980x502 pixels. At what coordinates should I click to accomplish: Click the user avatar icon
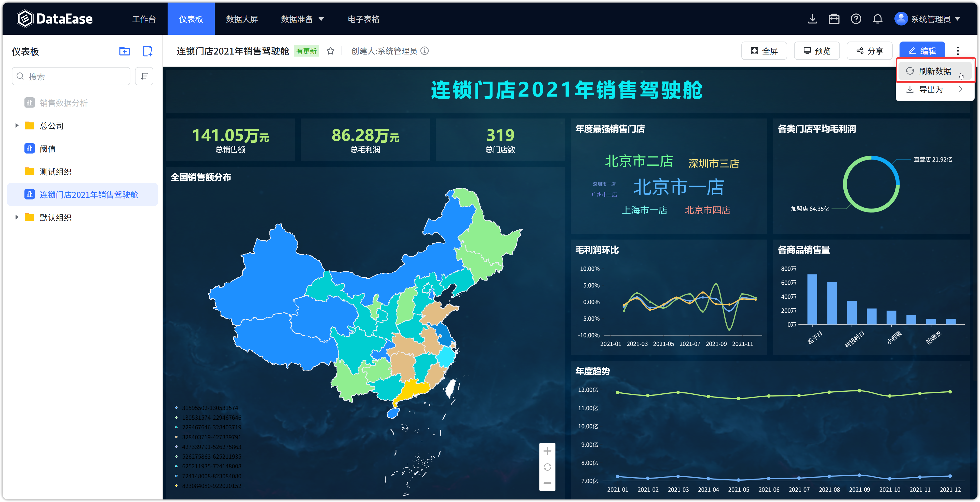[901, 19]
